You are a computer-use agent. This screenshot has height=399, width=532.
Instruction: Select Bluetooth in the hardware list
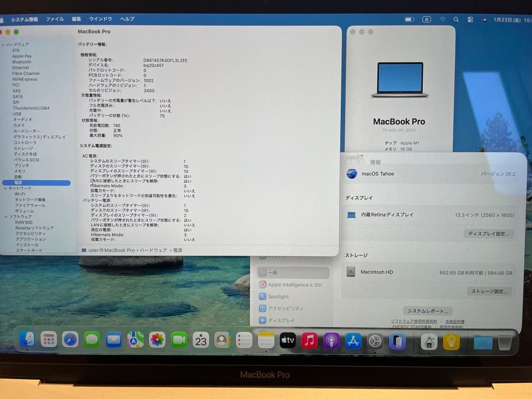(22, 62)
